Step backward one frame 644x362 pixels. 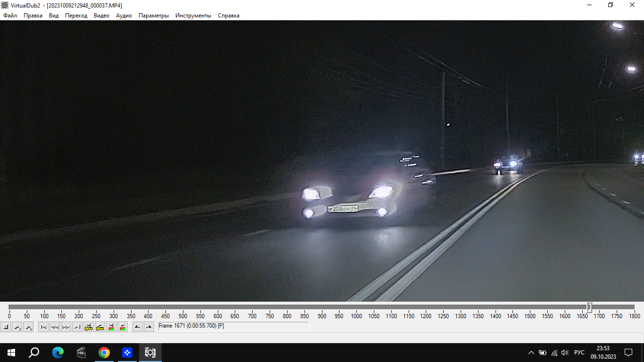point(55,327)
